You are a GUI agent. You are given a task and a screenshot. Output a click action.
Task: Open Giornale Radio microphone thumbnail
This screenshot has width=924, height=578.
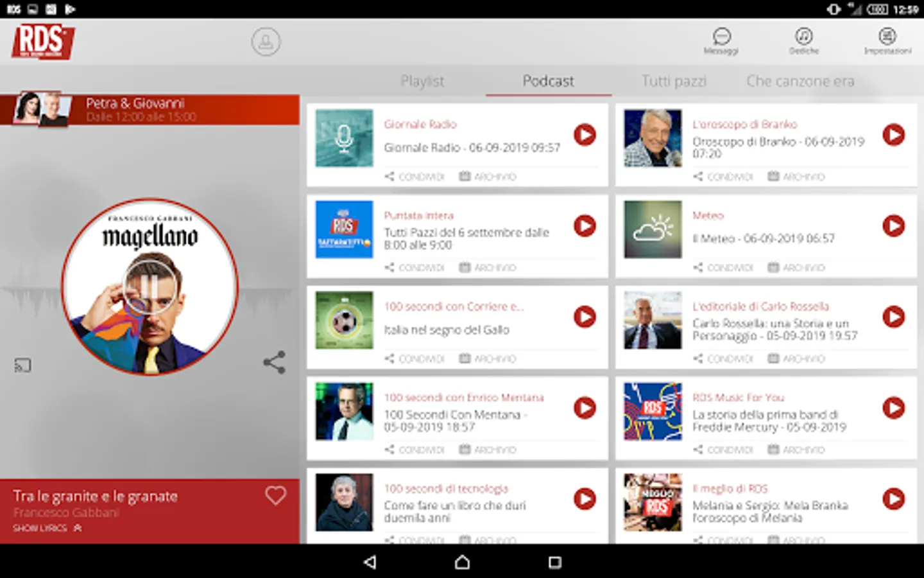coord(344,138)
